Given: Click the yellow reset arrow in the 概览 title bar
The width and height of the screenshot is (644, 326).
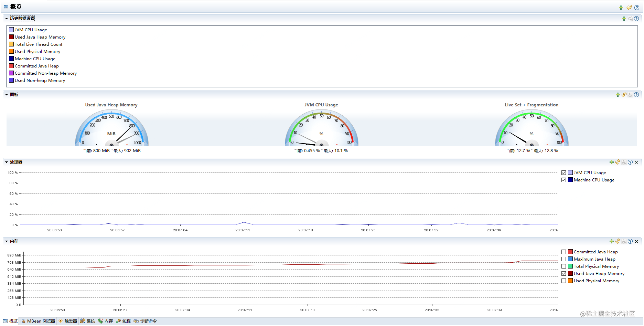Looking at the screenshot, I should point(629,8).
